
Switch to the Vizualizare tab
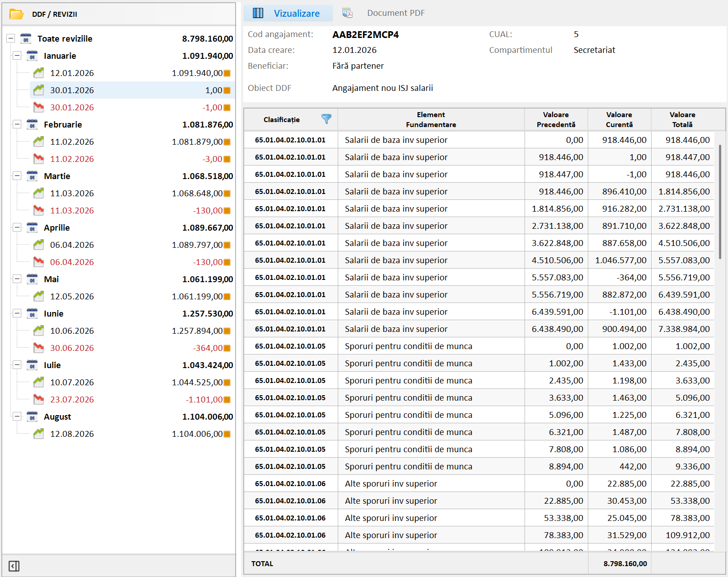tap(288, 13)
